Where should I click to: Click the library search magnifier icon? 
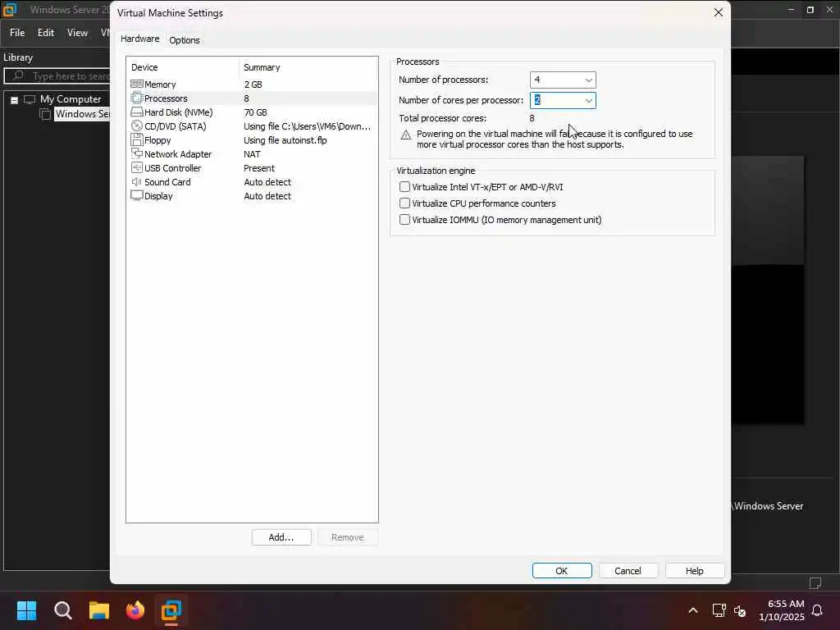pyautogui.click(x=18, y=75)
